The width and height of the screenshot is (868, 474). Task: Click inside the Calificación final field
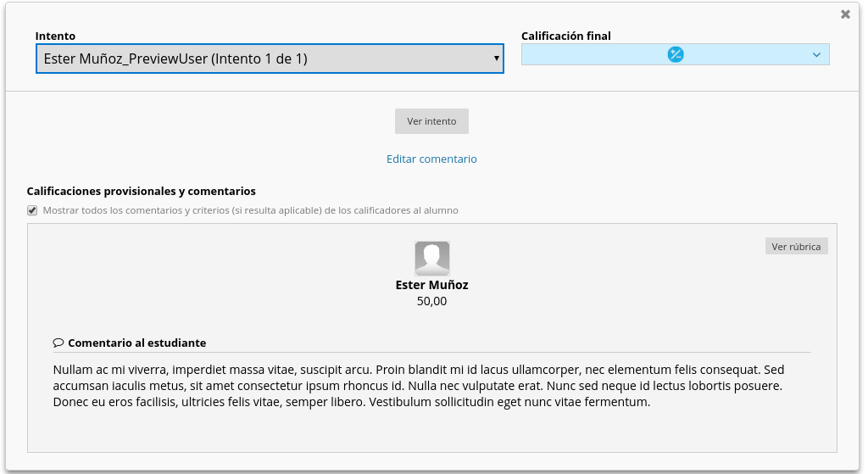pyautogui.click(x=593, y=55)
